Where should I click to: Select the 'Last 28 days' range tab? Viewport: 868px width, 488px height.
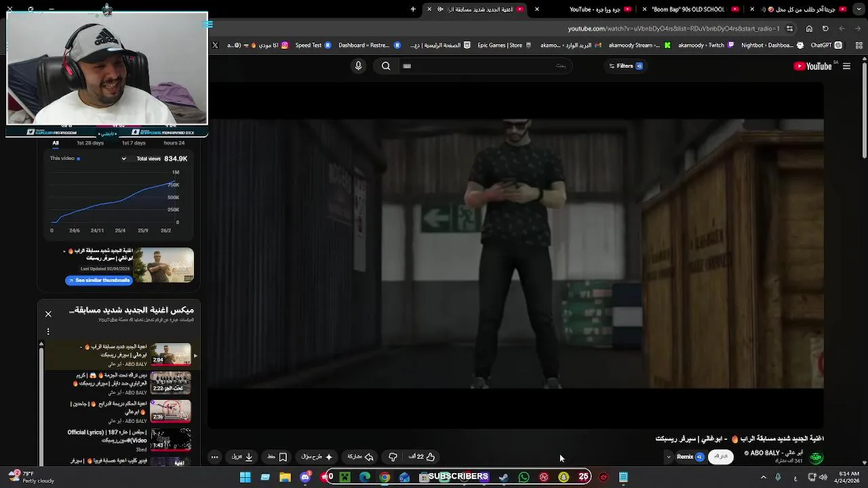90,143
